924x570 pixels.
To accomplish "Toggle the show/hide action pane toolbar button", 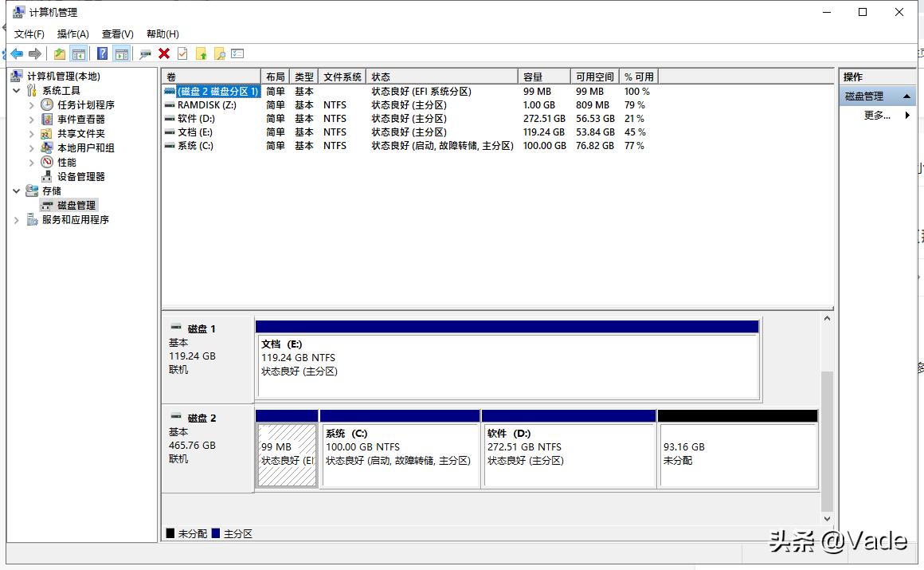I will click(x=121, y=53).
